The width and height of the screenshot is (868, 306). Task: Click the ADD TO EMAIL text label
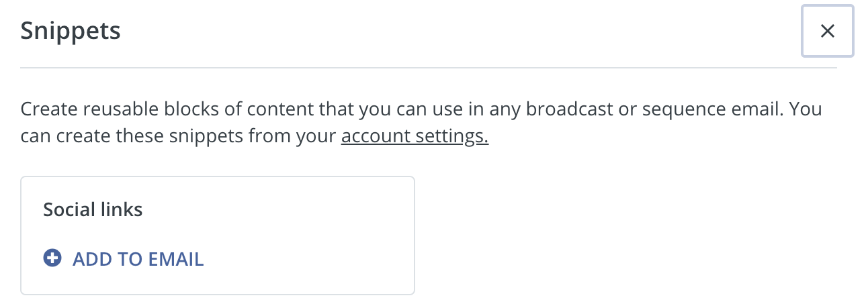click(138, 259)
